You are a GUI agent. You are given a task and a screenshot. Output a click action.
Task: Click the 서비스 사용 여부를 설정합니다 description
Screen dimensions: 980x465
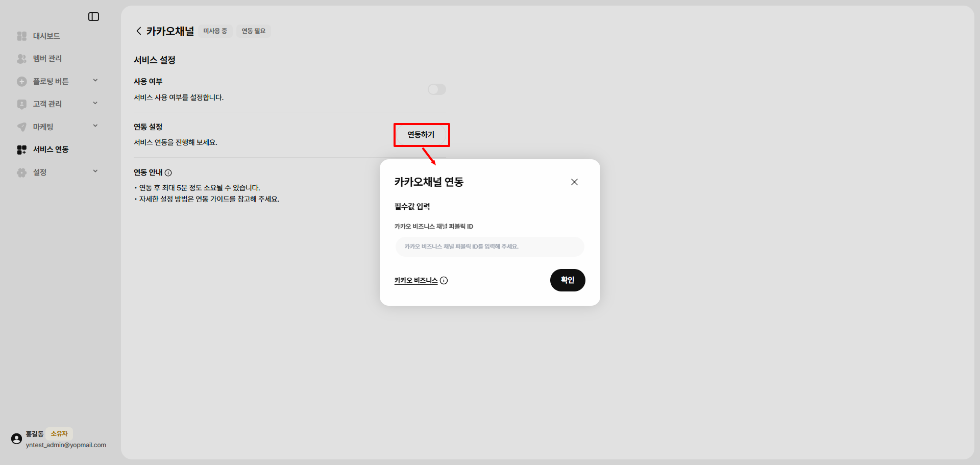pyautogui.click(x=179, y=97)
